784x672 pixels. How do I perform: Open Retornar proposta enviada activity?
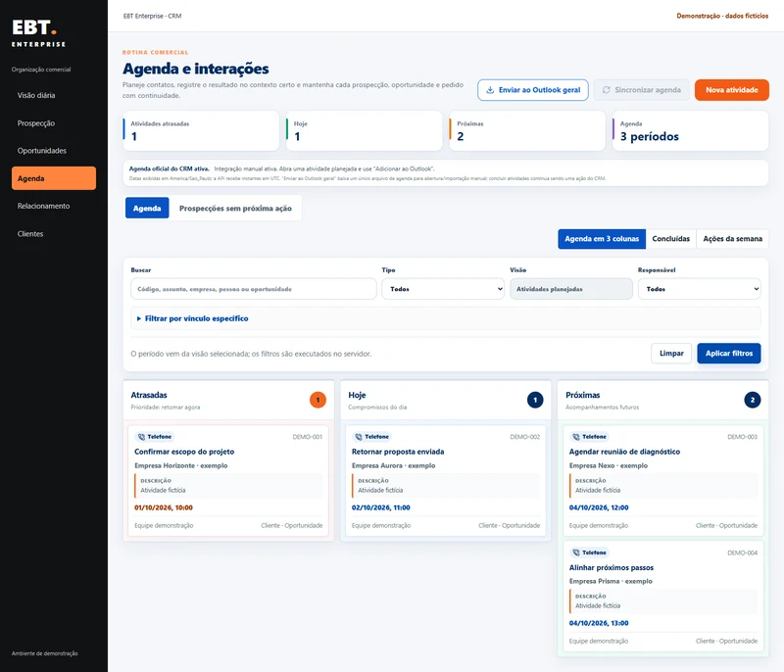click(398, 452)
